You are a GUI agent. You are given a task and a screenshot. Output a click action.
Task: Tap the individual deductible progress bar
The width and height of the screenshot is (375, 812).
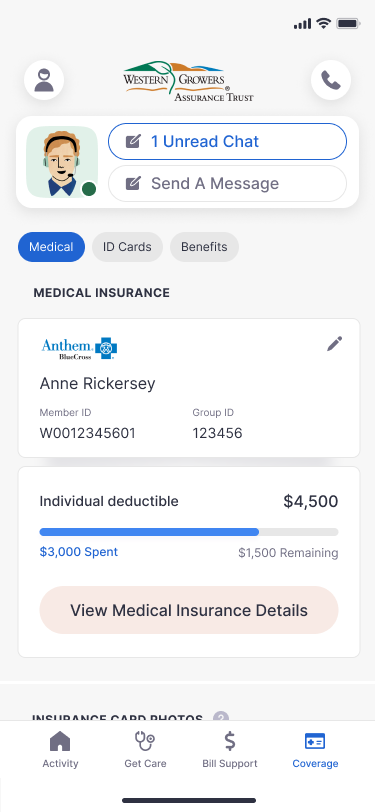click(x=189, y=532)
